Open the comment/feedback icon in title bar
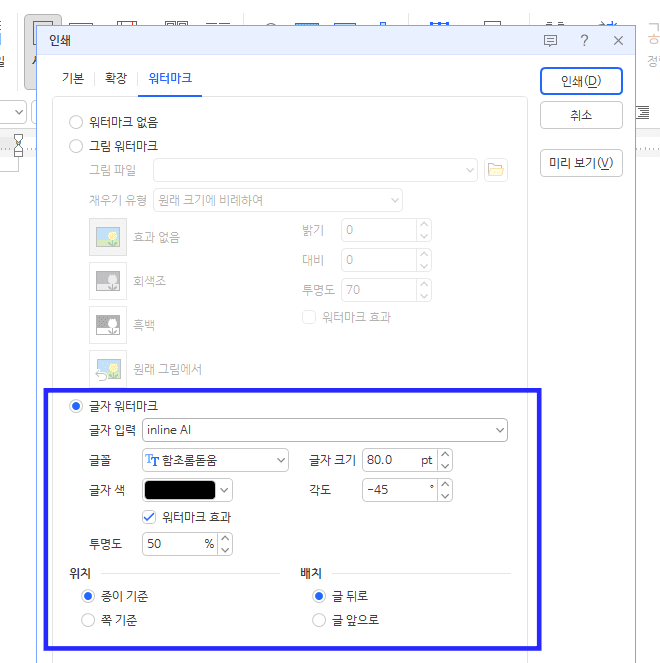The image size is (660, 663). point(550,41)
